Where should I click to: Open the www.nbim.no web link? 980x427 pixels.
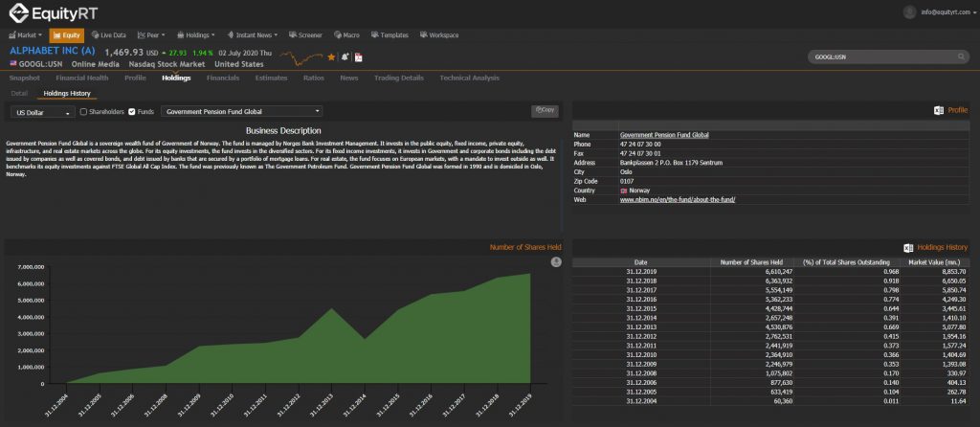coord(678,199)
